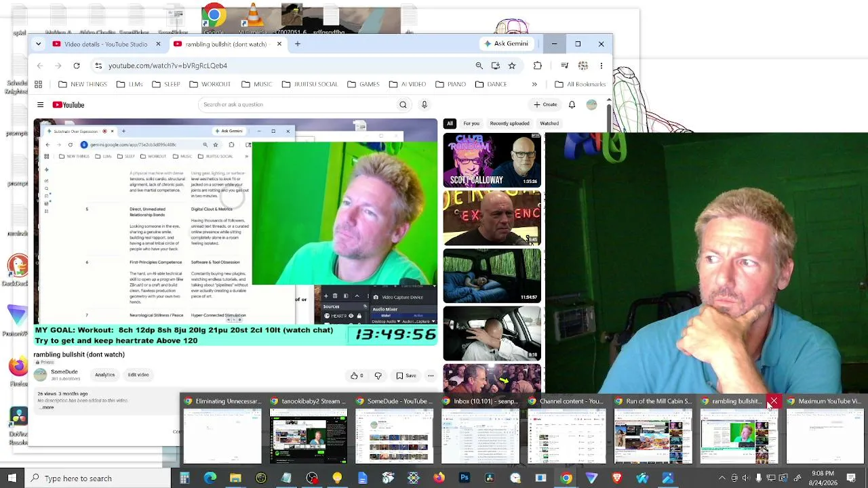The width and height of the screenshot is (868, 488).
Task: Select the Watched filter chip
Action: (x=549, y=123)
